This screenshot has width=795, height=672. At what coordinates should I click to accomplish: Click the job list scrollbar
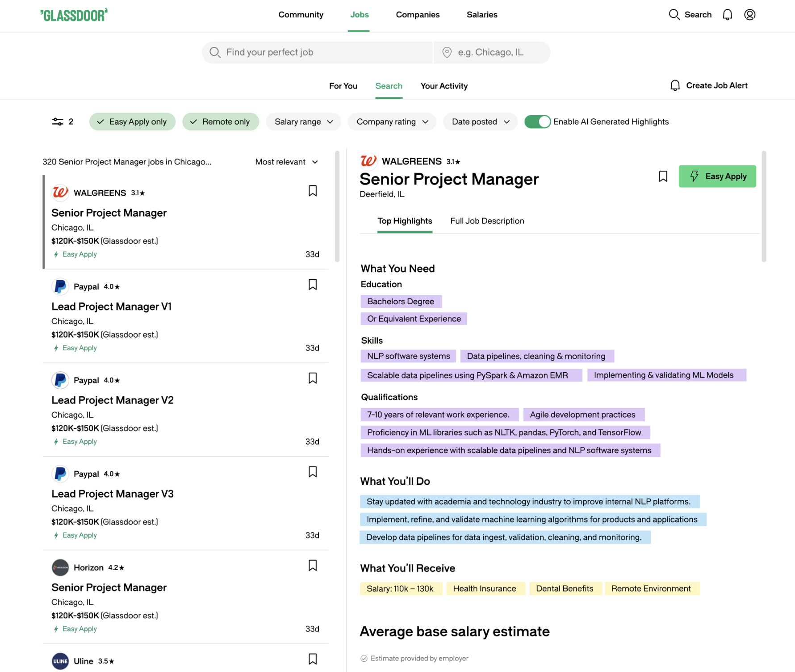click(x=337, y=206)
